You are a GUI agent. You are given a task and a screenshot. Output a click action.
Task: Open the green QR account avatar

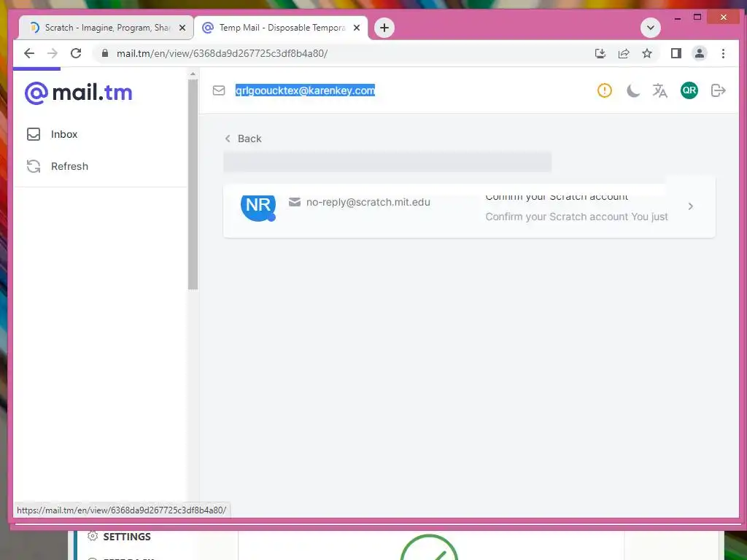pos(689,90)
